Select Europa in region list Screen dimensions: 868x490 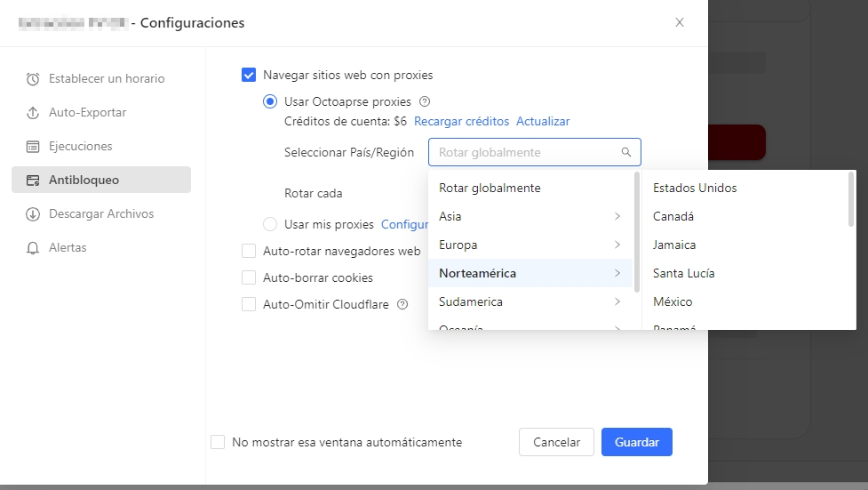[530, 245]
